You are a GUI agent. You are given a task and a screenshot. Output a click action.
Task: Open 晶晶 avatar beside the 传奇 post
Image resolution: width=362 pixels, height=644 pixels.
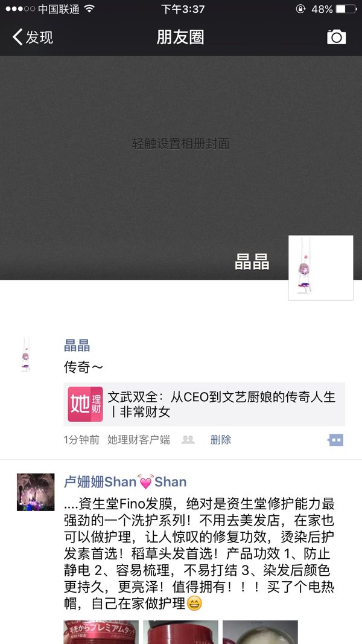pos(25,355)
